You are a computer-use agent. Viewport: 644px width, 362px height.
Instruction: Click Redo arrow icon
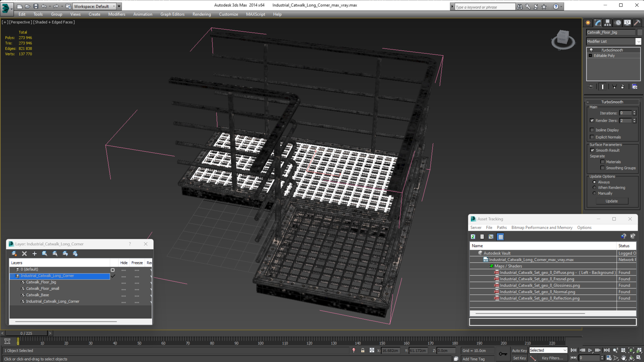(56, 7)
